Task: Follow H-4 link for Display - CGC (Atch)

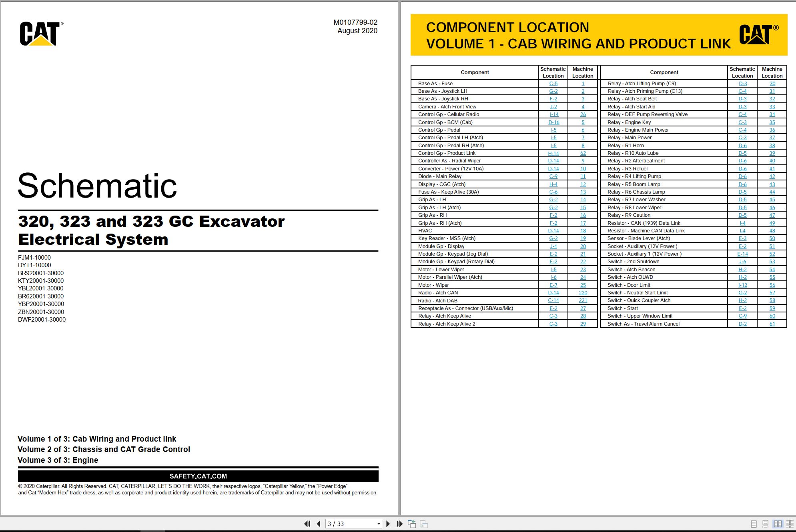Action: coord(553,184)
